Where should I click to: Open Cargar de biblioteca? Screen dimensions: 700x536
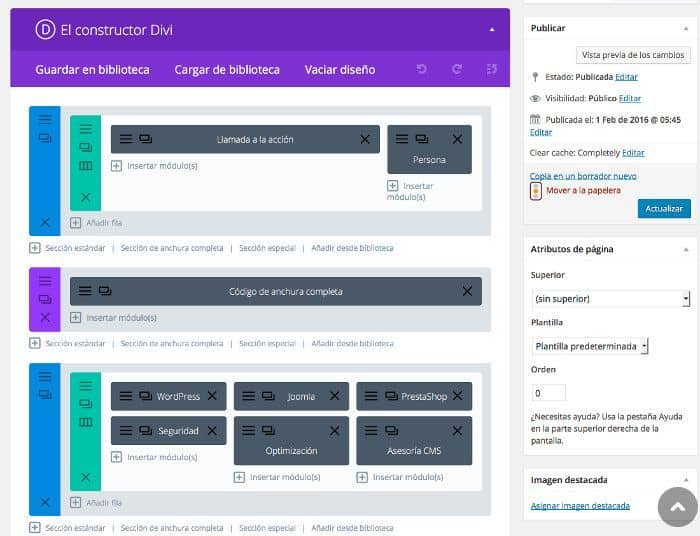coord(227,70)
